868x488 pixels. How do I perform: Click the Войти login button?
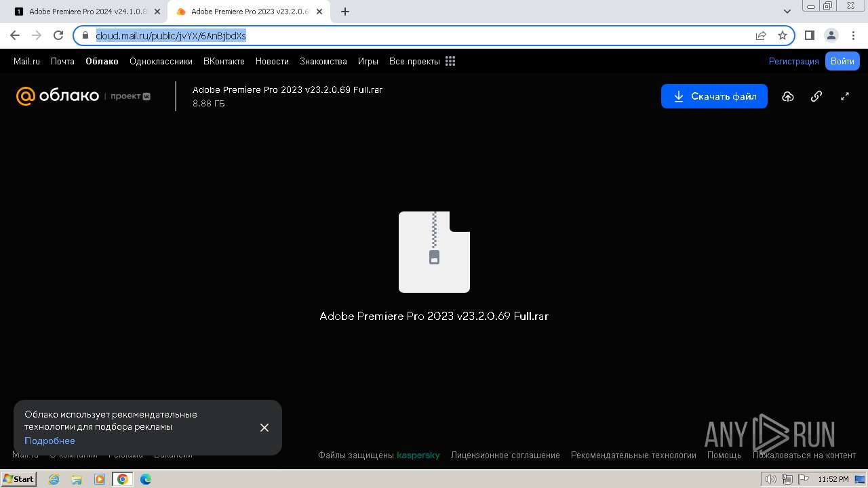coord(842,61)
